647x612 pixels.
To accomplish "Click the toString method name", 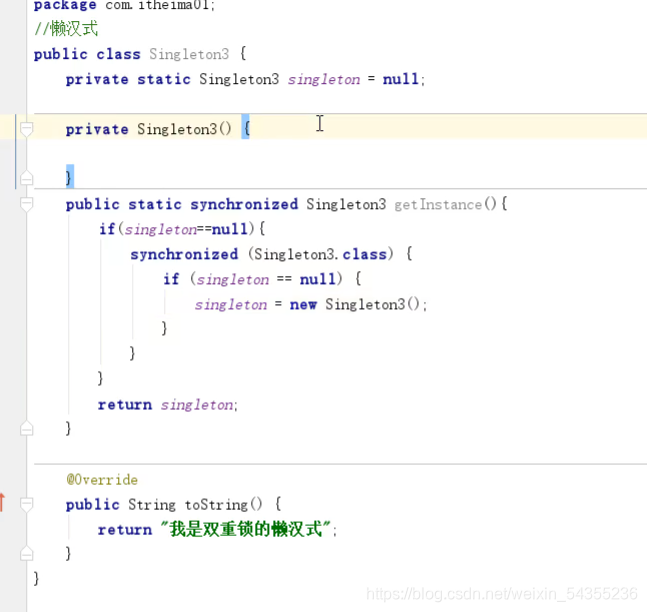I will 216,505.
